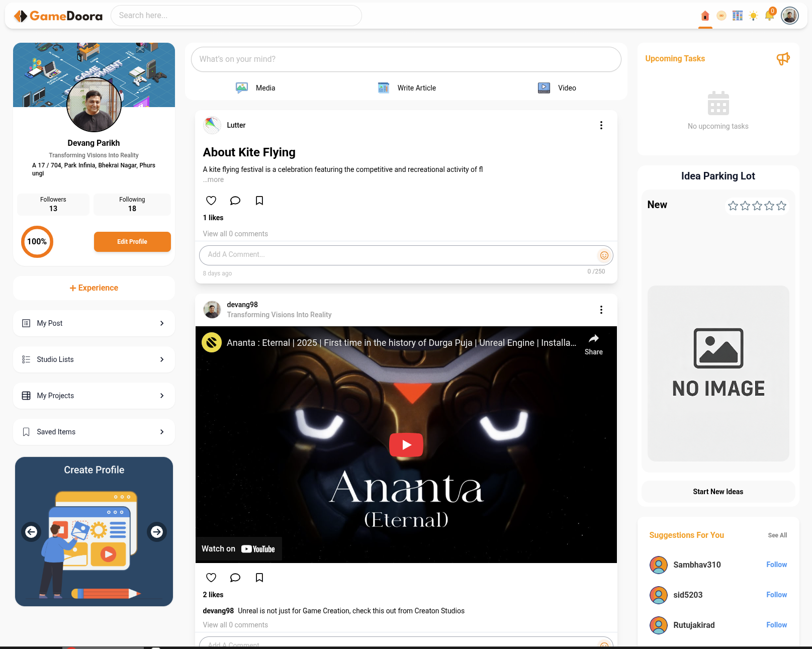812x649 pixels.
Task: Open the Followers count box
Action: tap(53, 205)
